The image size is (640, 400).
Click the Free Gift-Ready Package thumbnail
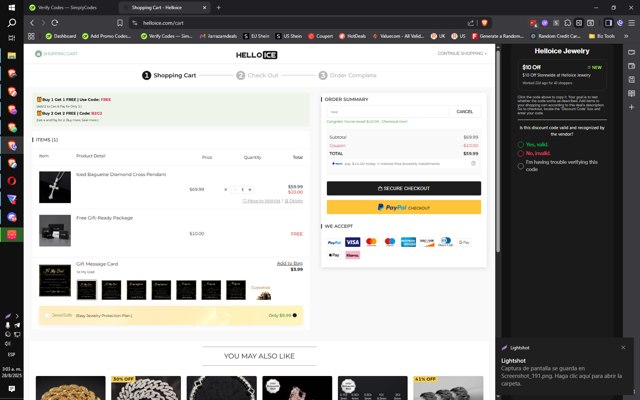pos(55,231)
